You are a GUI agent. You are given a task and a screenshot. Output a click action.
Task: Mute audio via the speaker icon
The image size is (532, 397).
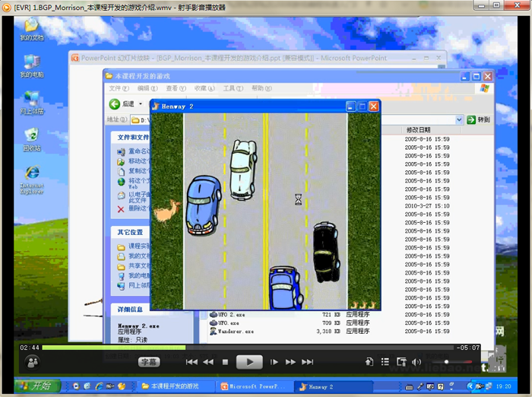pos(416,362)
